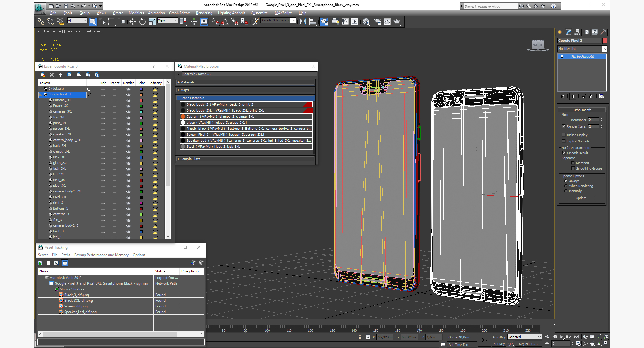Click Create New Layer plus icon
The width and height of the screenshot is (644, 348).
pyautogui.click(x=60, y=75)
